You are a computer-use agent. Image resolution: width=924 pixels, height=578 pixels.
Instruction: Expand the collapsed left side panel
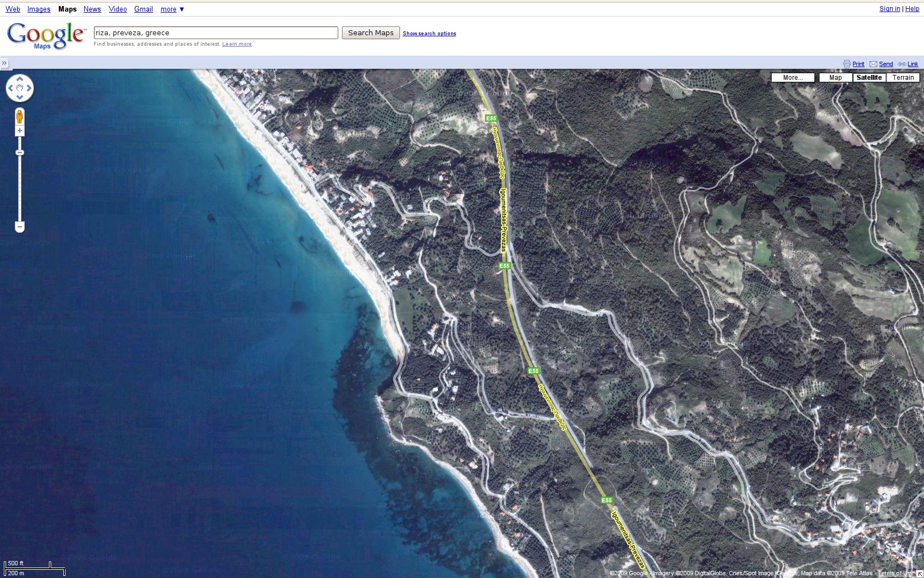(4, 63)
